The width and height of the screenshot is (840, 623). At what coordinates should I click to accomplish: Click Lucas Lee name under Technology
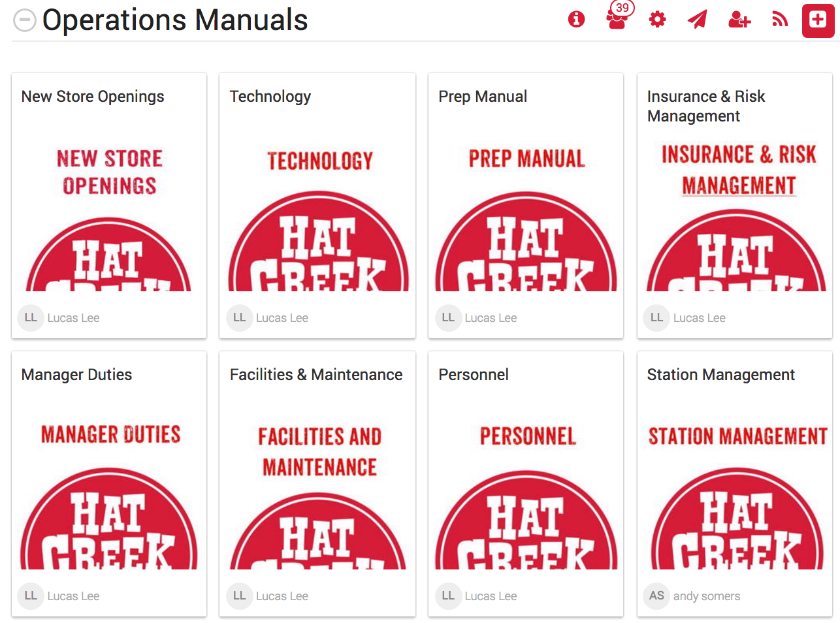[x=282, y=318]
